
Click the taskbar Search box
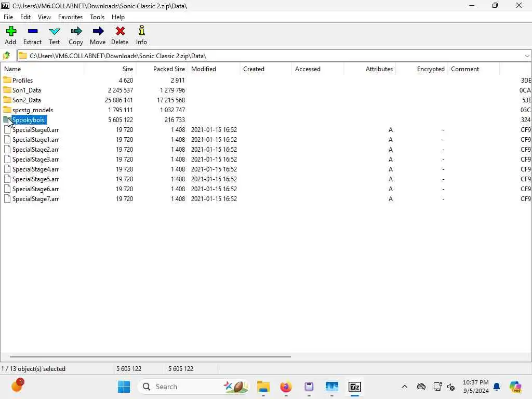[x=194, y=387]
